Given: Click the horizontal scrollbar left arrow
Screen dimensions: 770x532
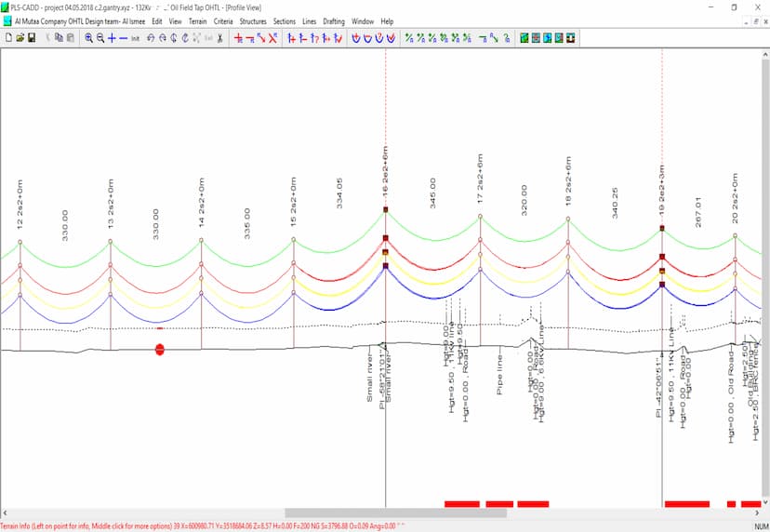Looking at the screenshot, I should pyautogui.click(x=5, y=512).
